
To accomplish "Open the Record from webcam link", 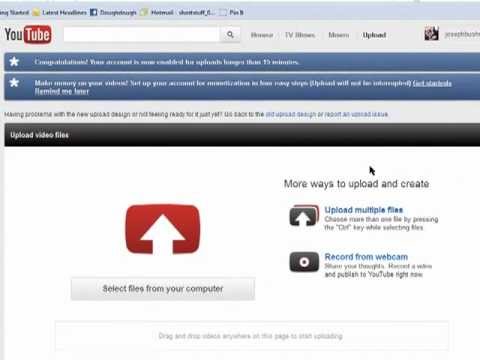I will [366, 257].
